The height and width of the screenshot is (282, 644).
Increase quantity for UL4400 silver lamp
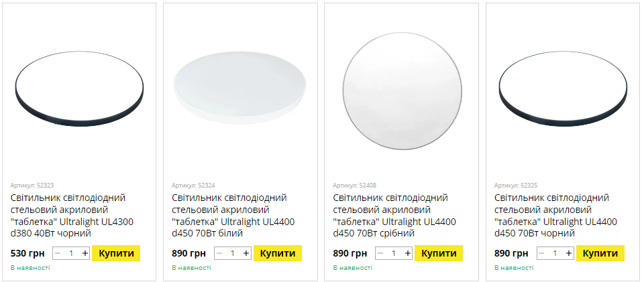coord(407,253)
